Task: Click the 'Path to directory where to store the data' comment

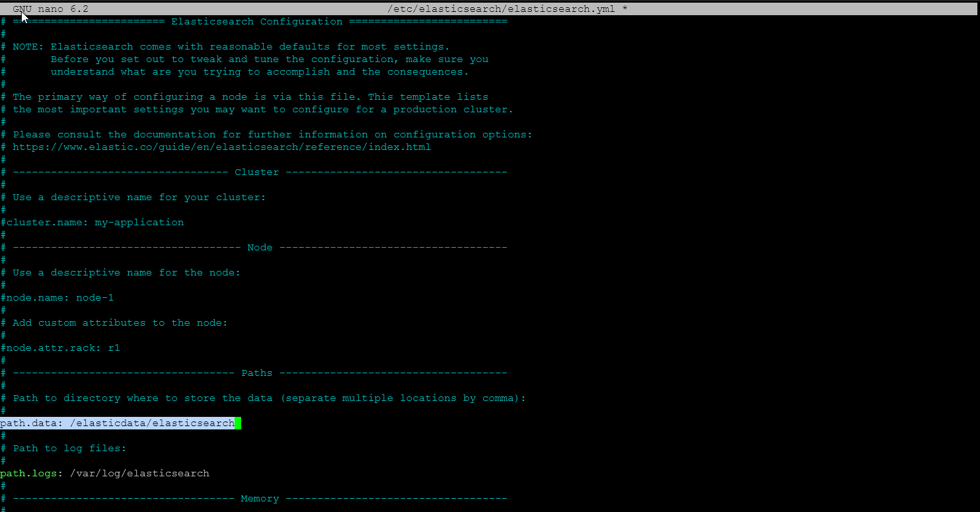Action: coord(264,398)
